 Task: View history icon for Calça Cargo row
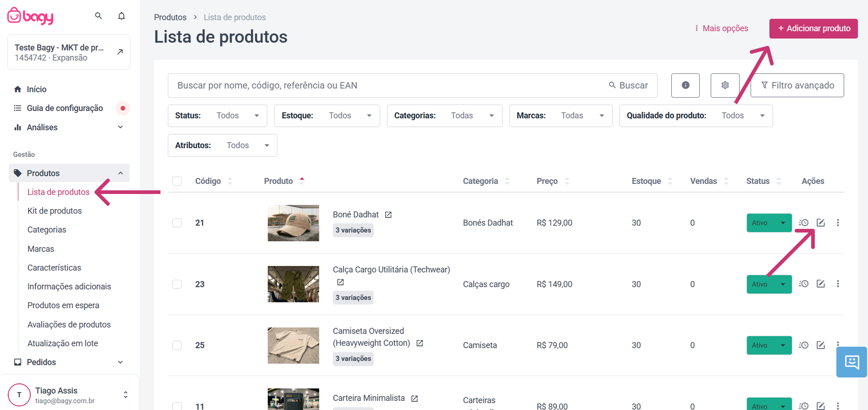pos(803,284)
